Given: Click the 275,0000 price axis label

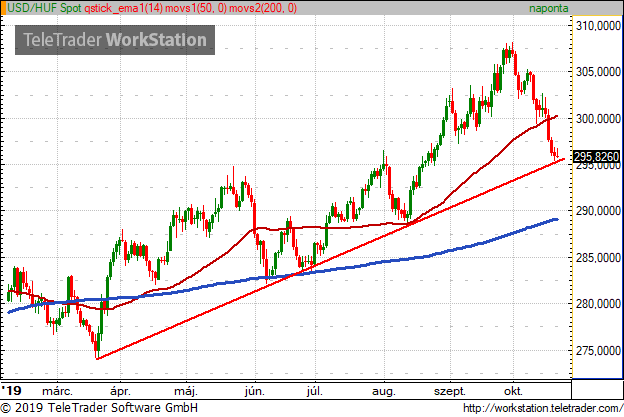Looking at the screenshot, I should [598, 351].
